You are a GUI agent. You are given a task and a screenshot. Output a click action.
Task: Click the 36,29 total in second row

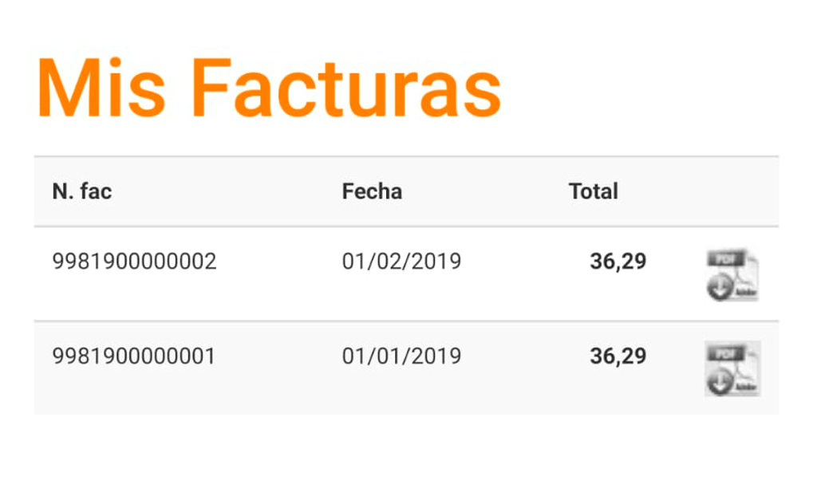(x=618, y=356)
